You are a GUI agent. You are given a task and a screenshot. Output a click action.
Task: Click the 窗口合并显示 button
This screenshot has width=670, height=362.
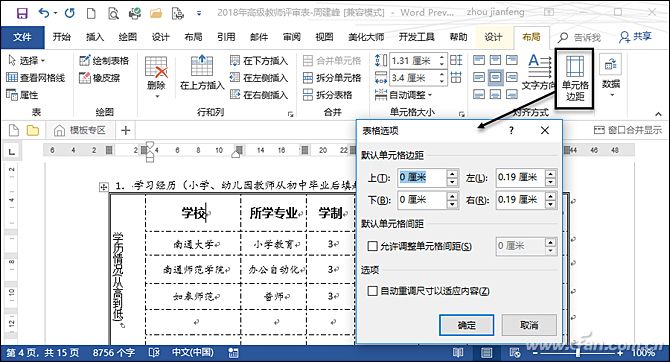coord(628,130)
